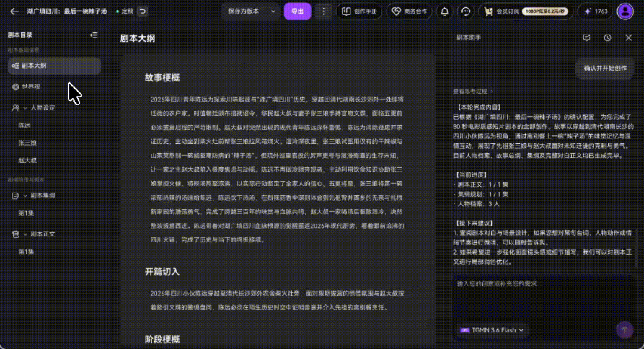
Task: Open 第1集 under 剧本正文
Action: click(x=26, y=252)
